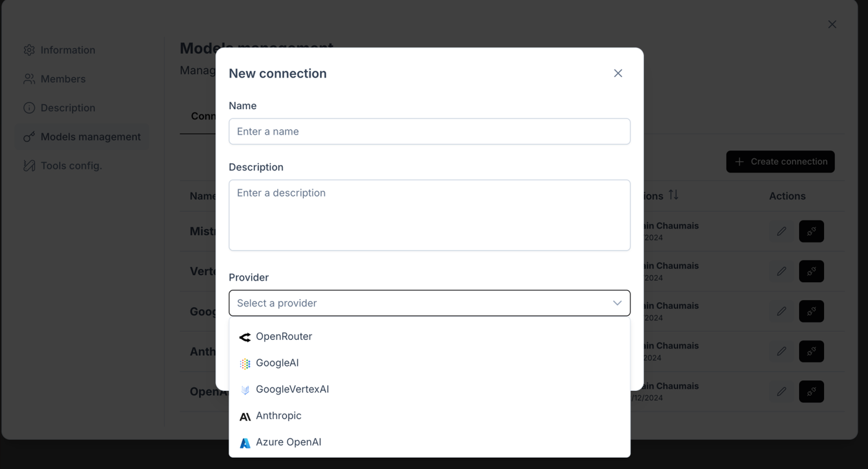Select Anthropic as provider

(278, 416)
